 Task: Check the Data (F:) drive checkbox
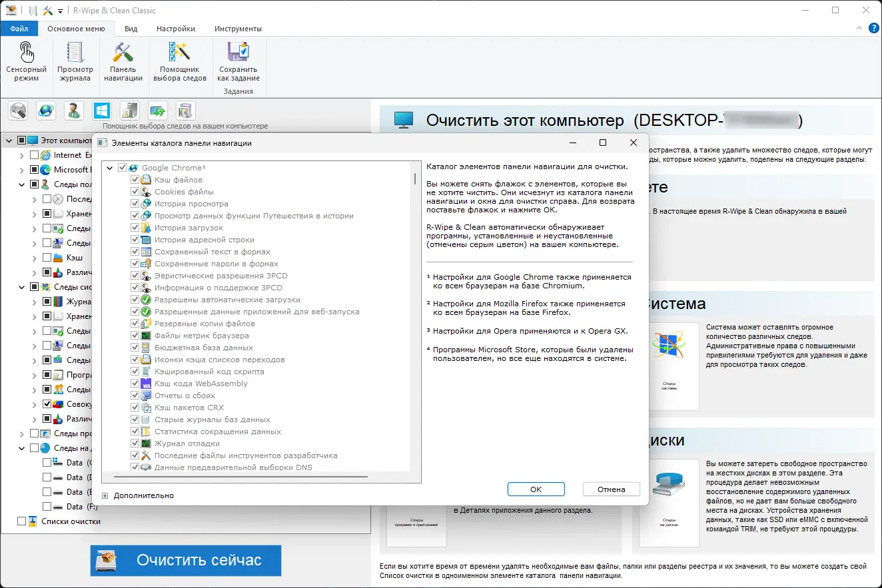[47, 507]
